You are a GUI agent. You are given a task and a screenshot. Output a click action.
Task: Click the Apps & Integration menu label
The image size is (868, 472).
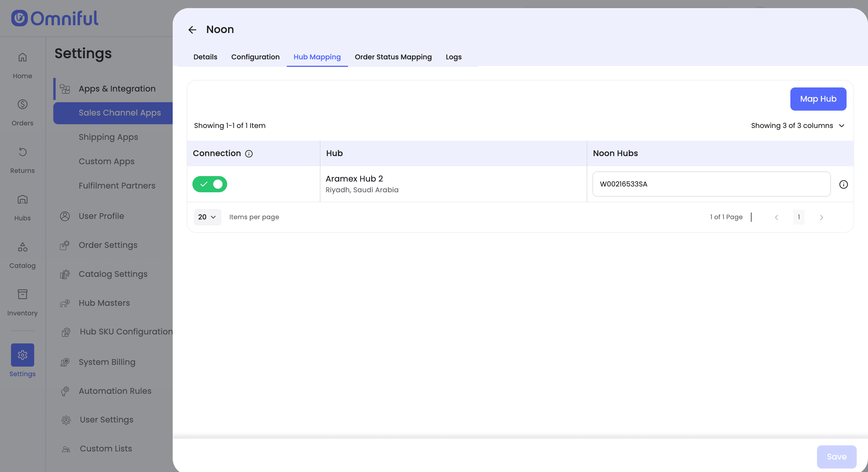[x=117, y=89]
